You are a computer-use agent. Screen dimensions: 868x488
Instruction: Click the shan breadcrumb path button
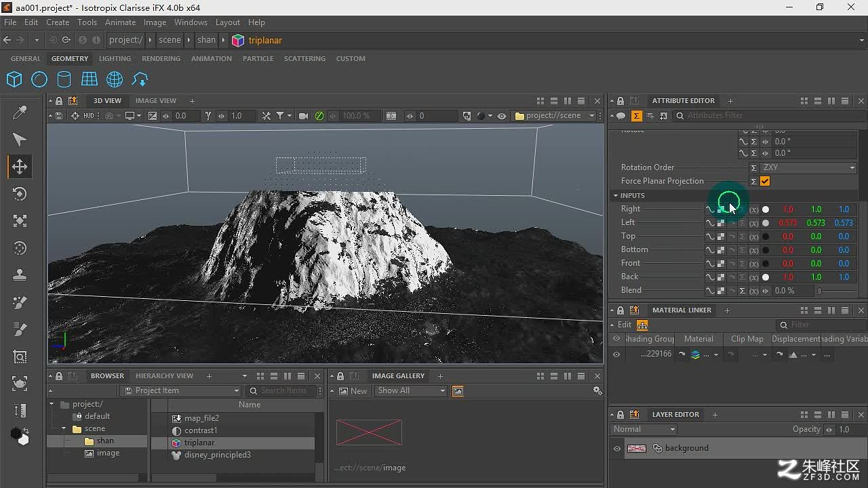pyautogui.click(x=206, y=40)
